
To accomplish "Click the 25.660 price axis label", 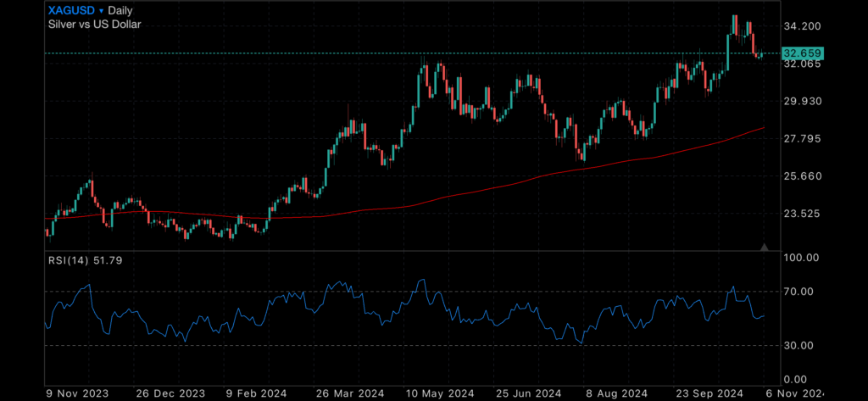I will [x=802, y=176].
